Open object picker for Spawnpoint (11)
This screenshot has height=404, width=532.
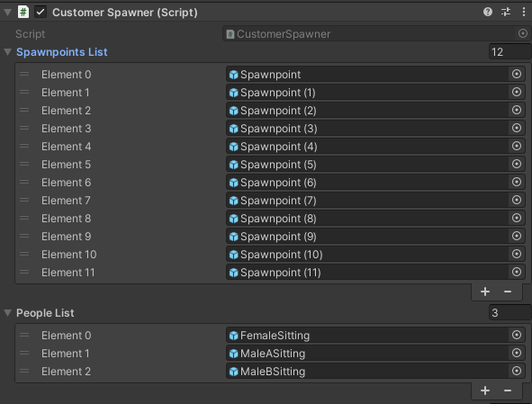click(x=517, y=272)
